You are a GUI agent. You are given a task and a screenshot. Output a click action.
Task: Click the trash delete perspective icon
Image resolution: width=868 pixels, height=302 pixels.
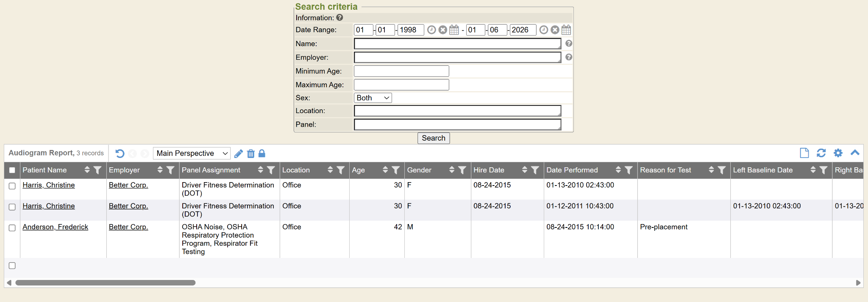(x=251, y=153)
